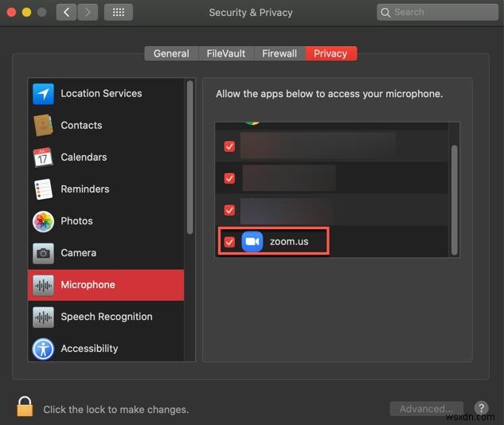Click the Advanced... button
504x425 pixels.
click(426, 409)
